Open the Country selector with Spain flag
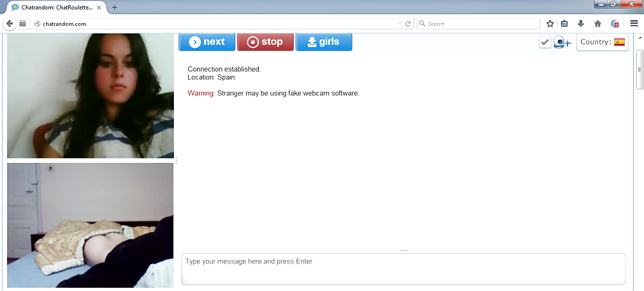Viewport: 644px width, 291px height. pos(602,42)
